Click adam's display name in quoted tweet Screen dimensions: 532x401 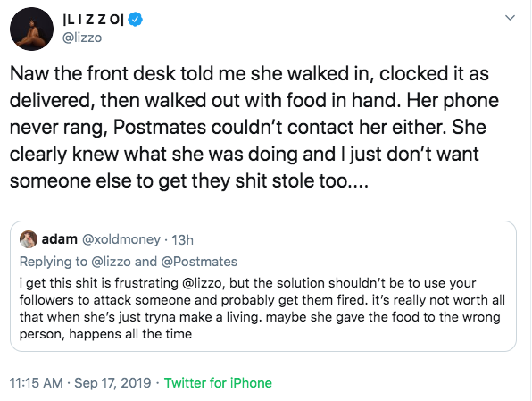click(60, 239)
